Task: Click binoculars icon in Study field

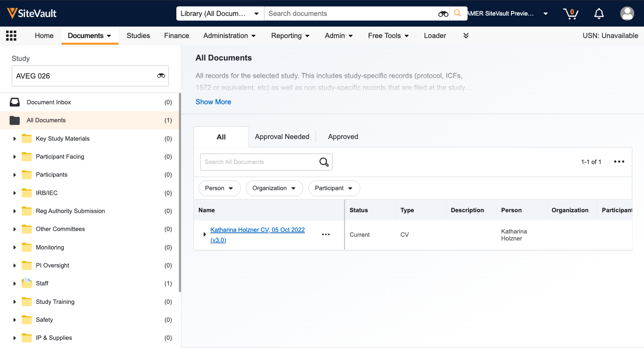Action: (161, 76)
